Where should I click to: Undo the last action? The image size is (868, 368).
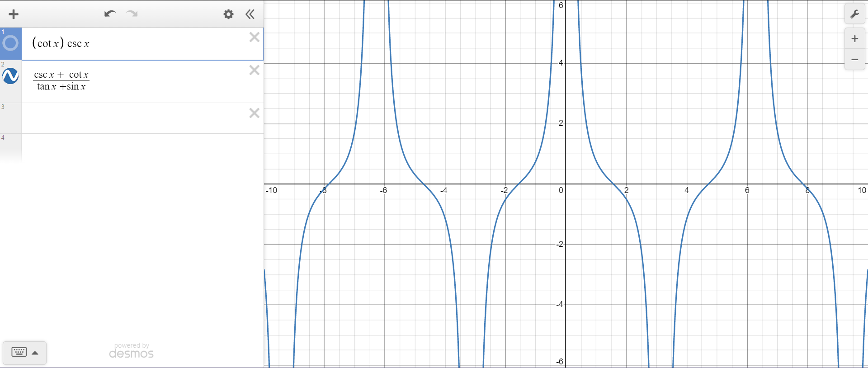pyautogui.click(x=110, y=14)
